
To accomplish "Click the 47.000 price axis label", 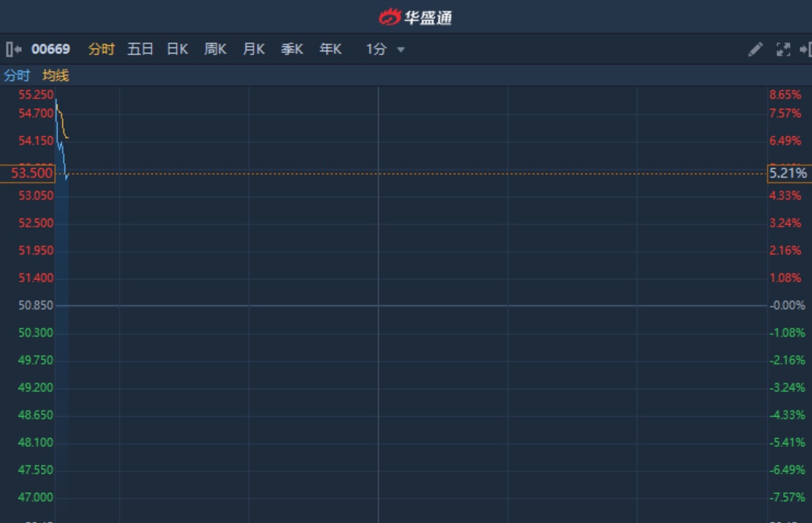I will point(36,497).
